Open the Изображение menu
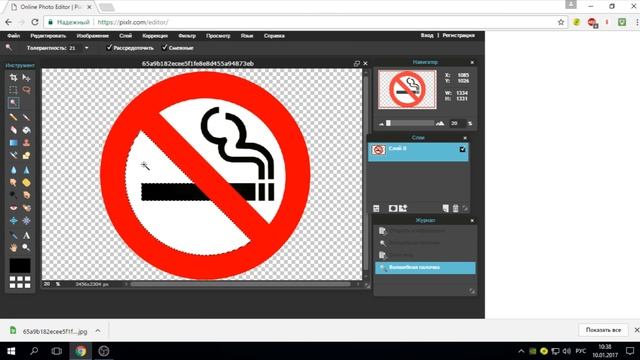The width and height of the screenshot is (640, 360). pyautogui.click(x=93, y=36)
